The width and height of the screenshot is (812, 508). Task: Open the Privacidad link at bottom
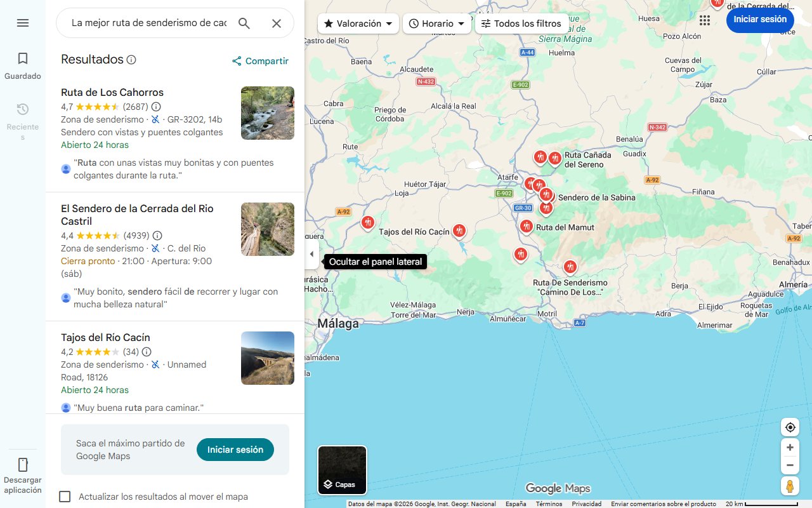[587, 504]
